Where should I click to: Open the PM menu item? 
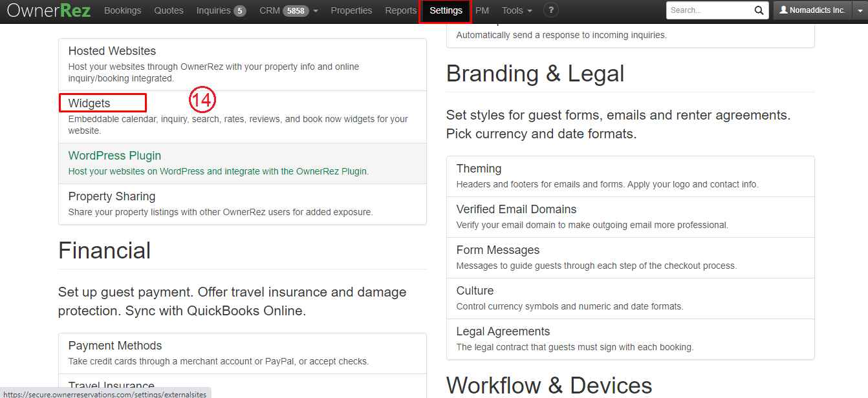point(482,10)
